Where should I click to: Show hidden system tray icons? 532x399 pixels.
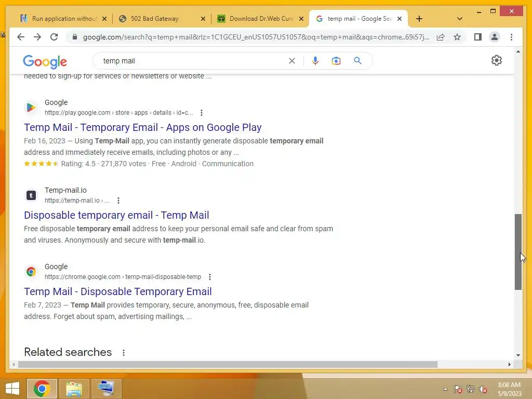coord(445,389)
